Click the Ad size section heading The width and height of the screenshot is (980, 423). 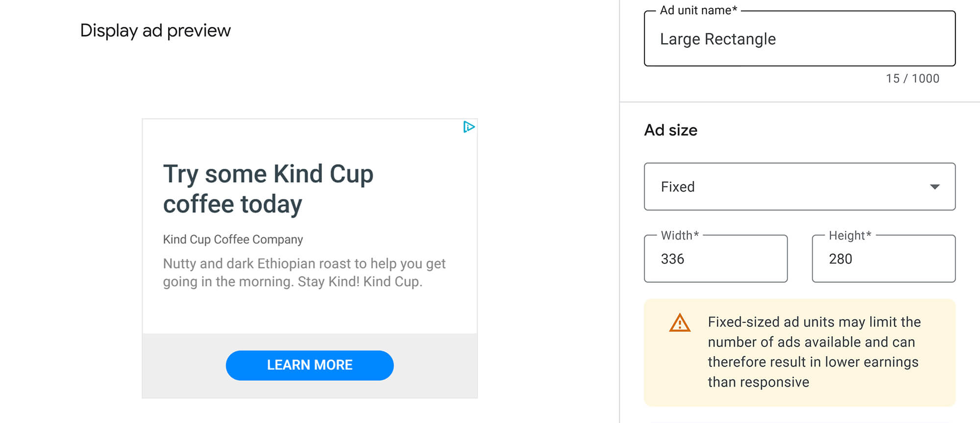coord(670,130)
